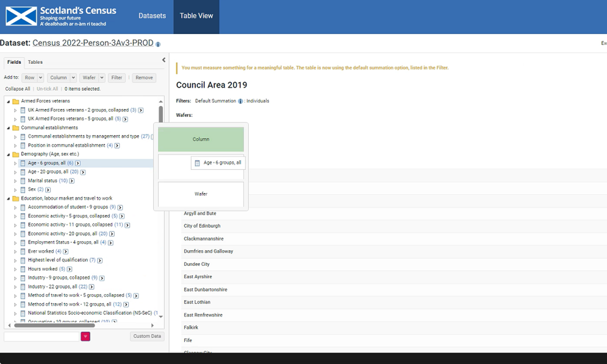Screen dimensions: 607x364
Task: Switch to the Tables tab
Action: click(x=35, y=62)
